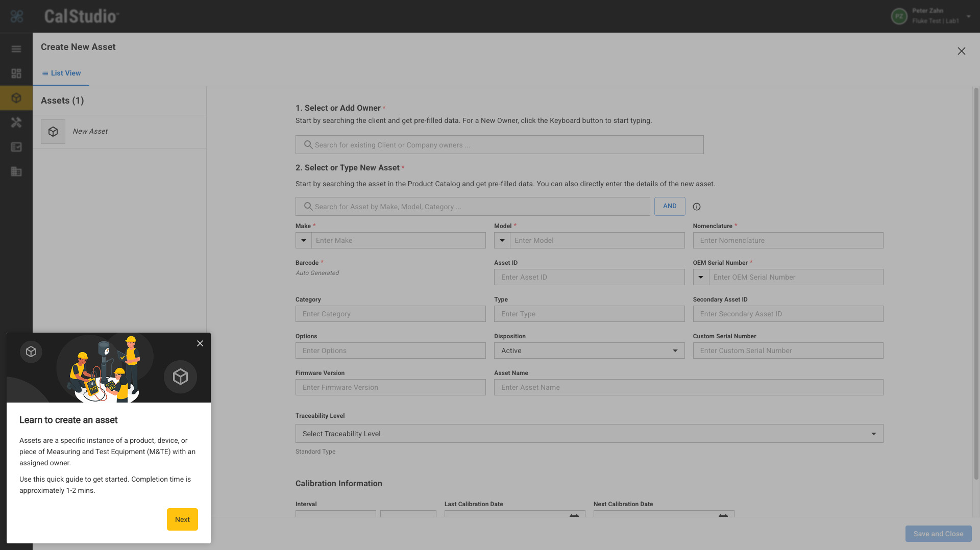Click the Enter Category field
Screen dimensions: 980x550
point(390,314)
